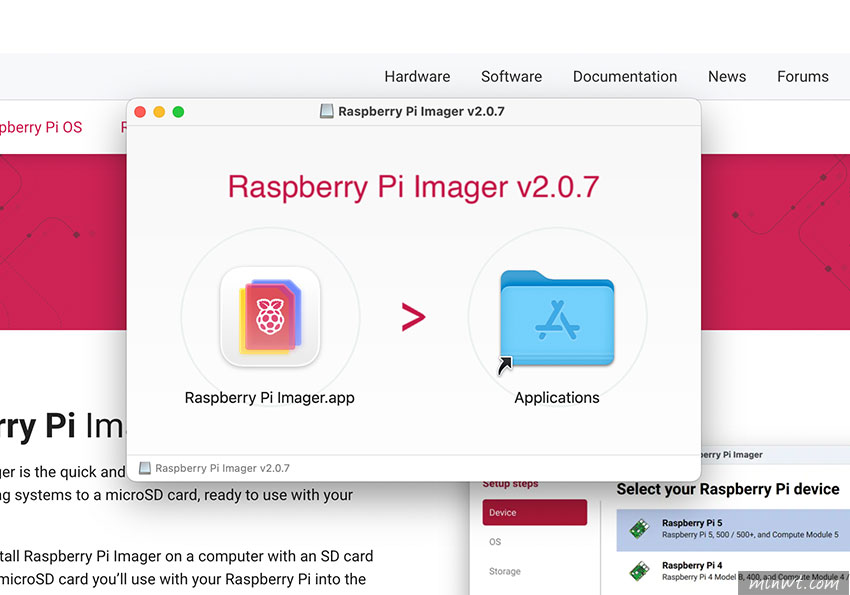
Task: Click the volume icon in the installer title bar
Action: tap(326, 111)
